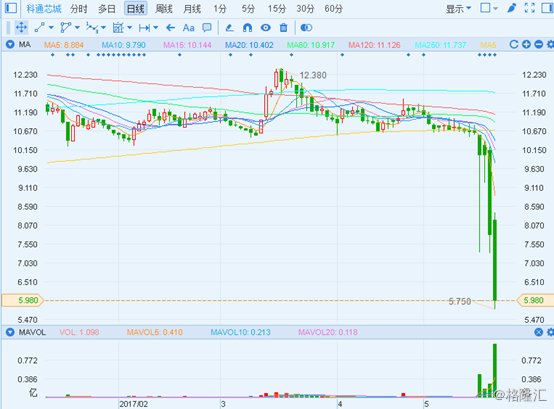Click the MA120: 11.126 indicator label
The height and width of the screenshot is (409, 554).
pyautogui.click(x=374, y=45)
